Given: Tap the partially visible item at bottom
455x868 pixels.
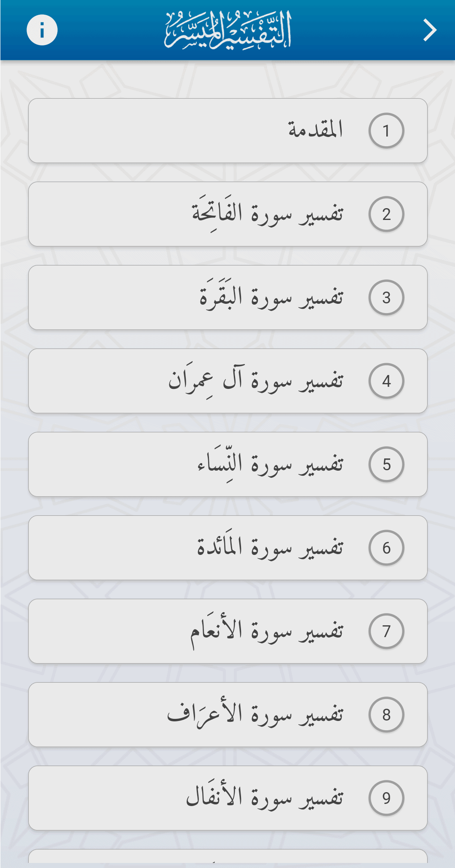Looking at the screenshot, I should tap(227, 857).
